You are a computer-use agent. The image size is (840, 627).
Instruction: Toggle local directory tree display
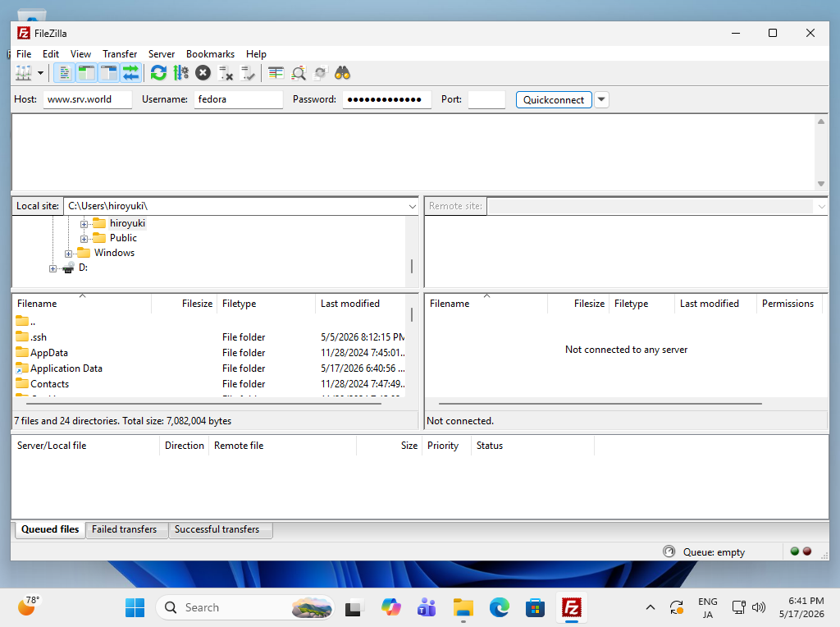coord(86,73)
